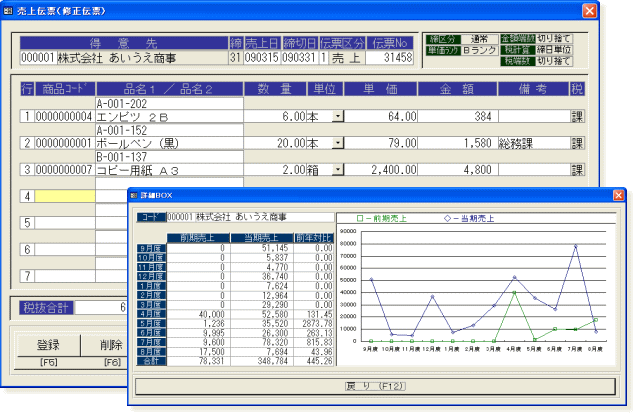Click the amount 4,800

[x=458, y=169]
